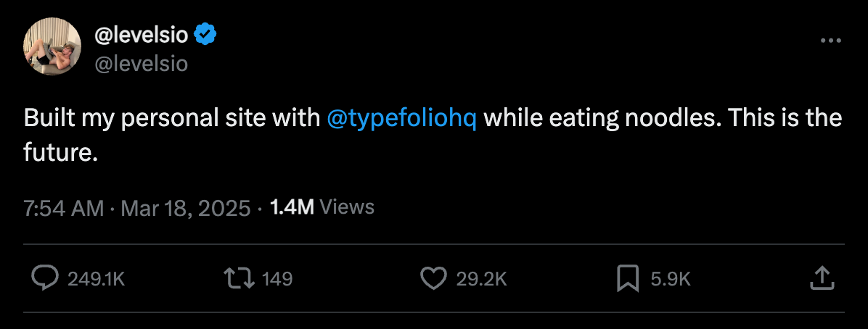Click the word "future." in the tweet
Image resolution: width=868 pixels, height=329 pixels.
(x=61, y=153)
